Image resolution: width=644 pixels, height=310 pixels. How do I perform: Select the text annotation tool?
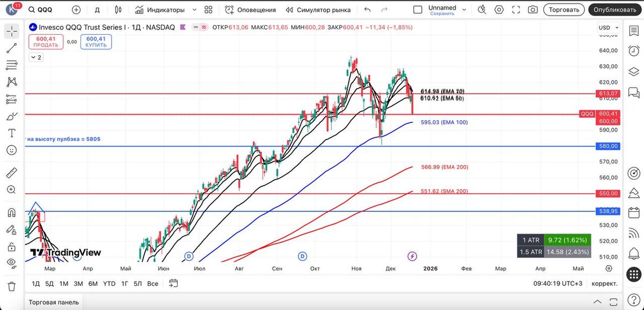11,133
